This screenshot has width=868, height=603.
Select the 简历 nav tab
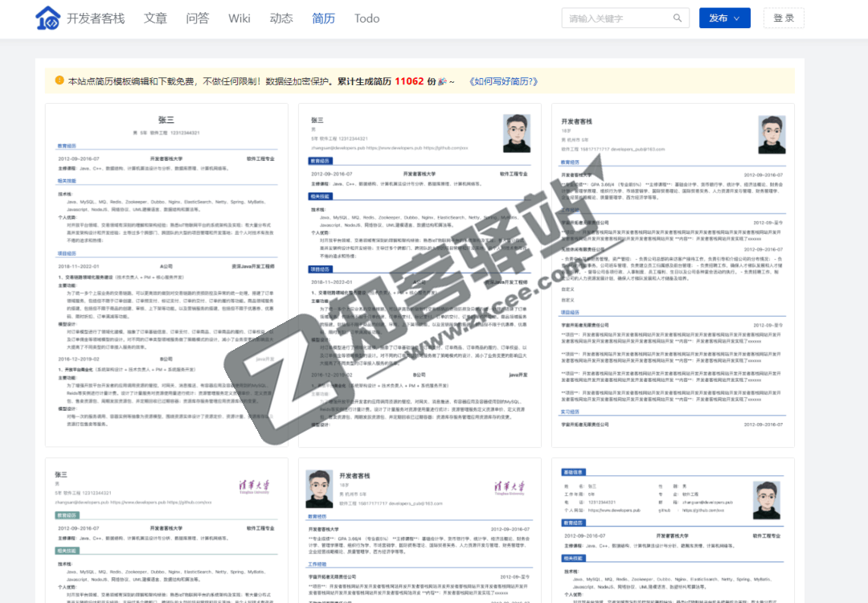point(323,18)
